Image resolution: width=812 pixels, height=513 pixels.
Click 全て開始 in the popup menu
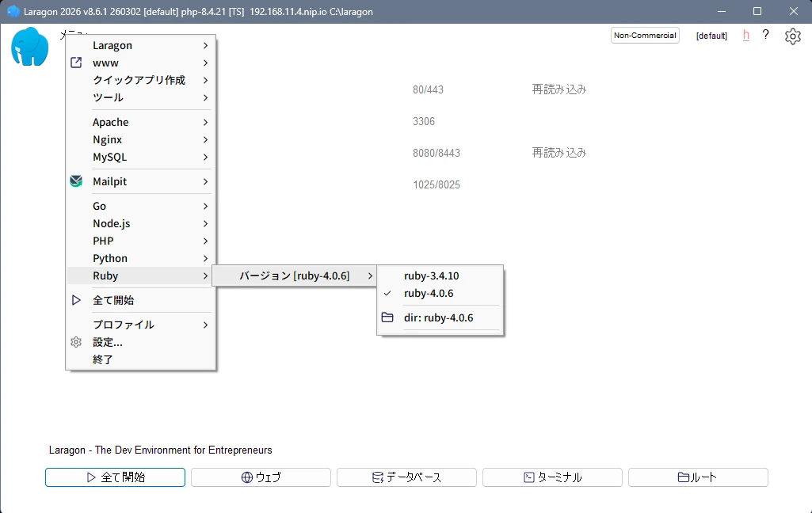[x=140, y=300]
